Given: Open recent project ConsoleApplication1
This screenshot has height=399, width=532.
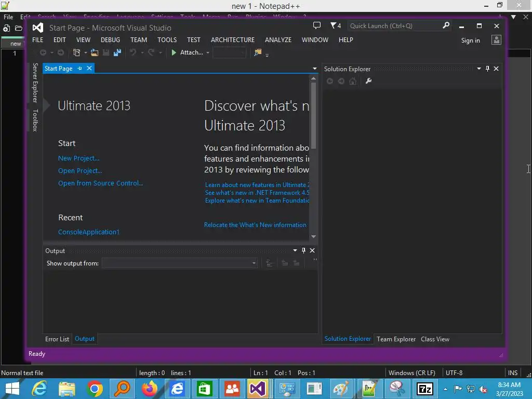Looking at the screenshot, I should click(88, 232).
